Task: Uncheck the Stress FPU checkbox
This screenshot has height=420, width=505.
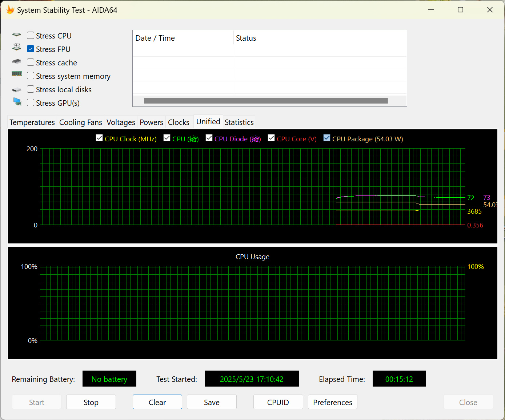Action: click(x=31, y=49)
